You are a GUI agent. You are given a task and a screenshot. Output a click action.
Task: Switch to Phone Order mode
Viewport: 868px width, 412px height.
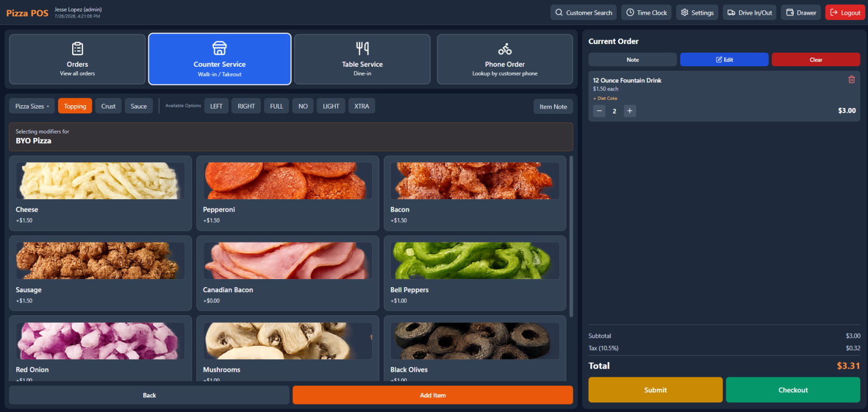(x=505, y=59)
